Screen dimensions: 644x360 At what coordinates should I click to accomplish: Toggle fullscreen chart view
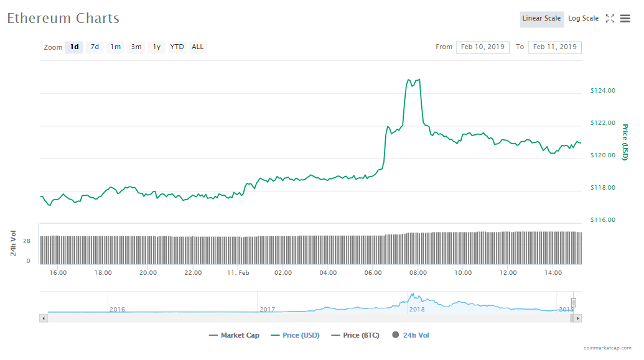tap(610, 19)
